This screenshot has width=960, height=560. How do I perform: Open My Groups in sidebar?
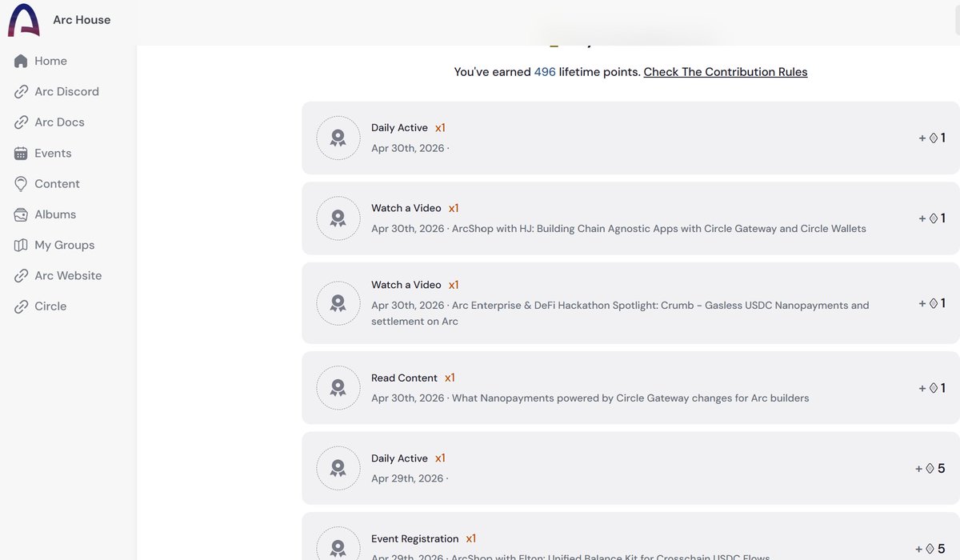pyautogui.click(x=64, y=245)
